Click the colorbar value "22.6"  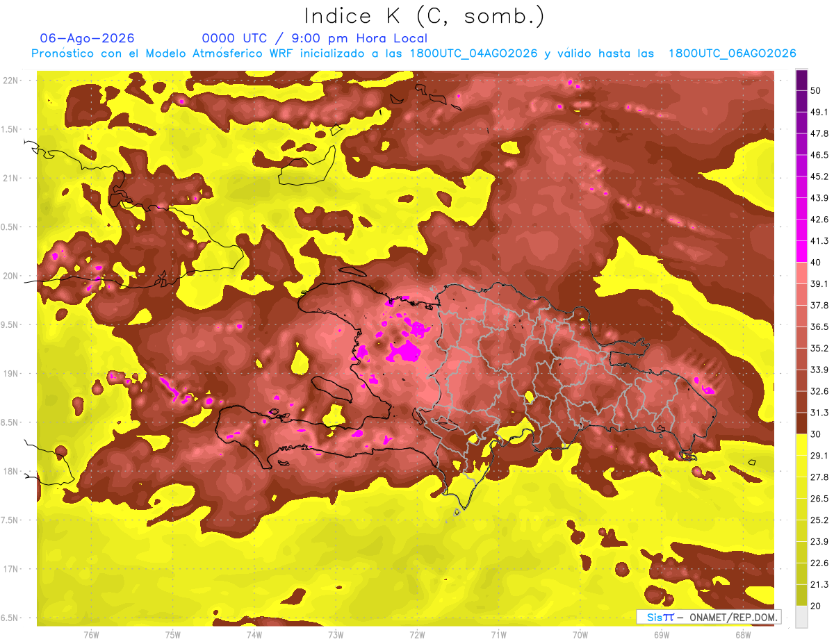pyautogui.click(x=819, y=563)
